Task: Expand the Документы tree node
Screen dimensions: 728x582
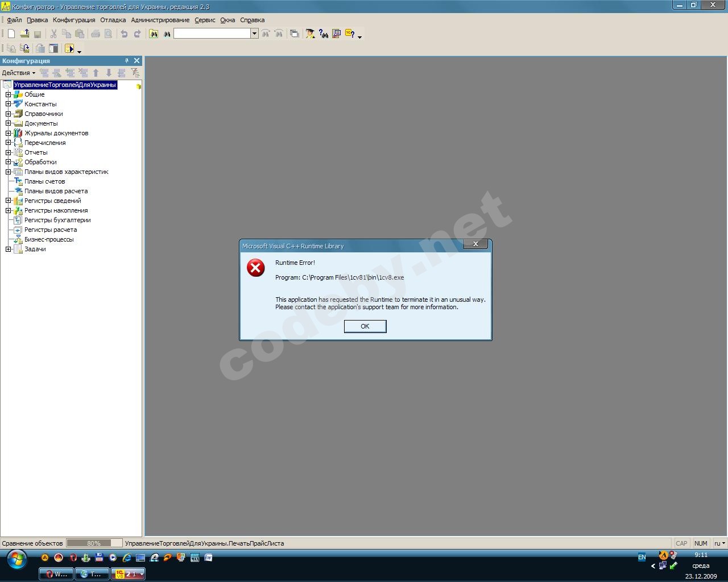Action: point(9,123)
